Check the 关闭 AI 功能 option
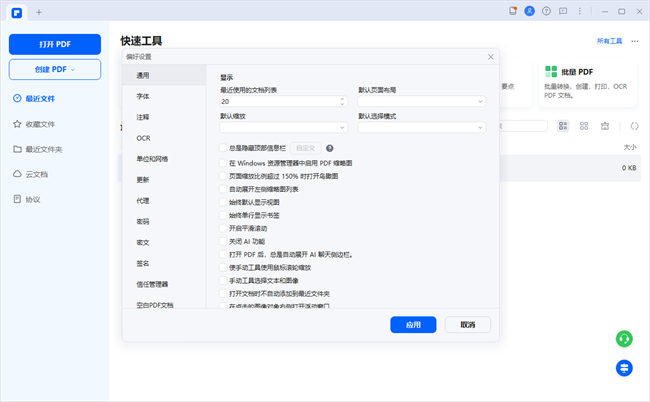Viewport: 650px width, 402px height. pos(222,241)
